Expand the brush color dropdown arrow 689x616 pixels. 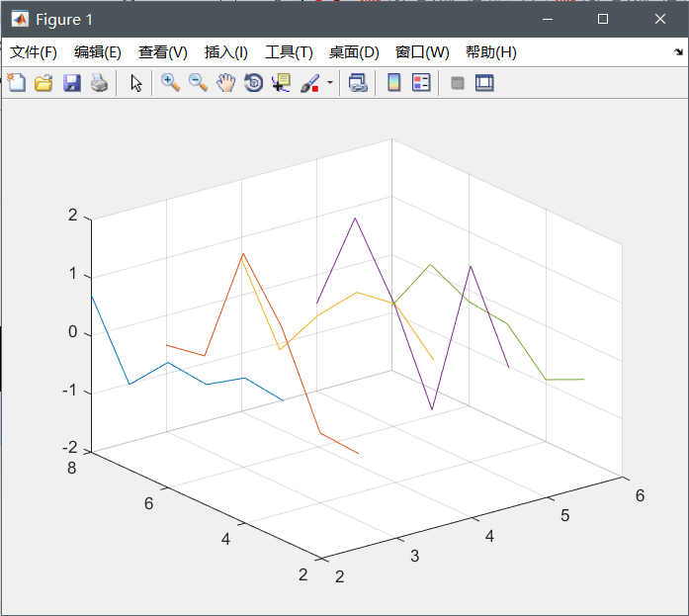coord(330,83)
